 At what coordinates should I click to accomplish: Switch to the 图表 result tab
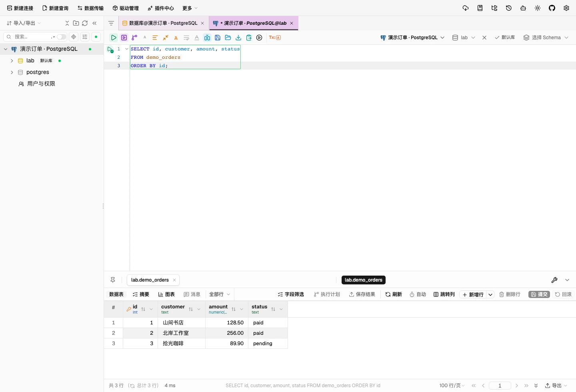point(166,294)
